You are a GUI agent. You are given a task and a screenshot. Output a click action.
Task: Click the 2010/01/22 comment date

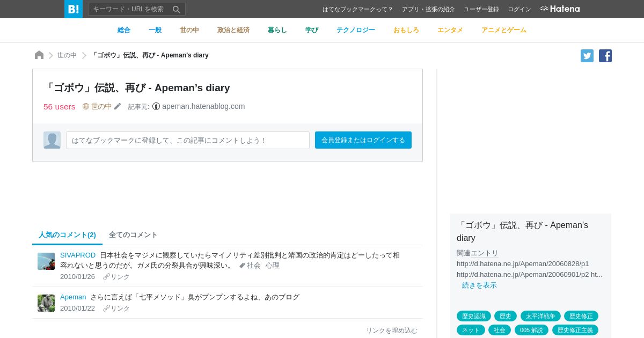point(77,308)
